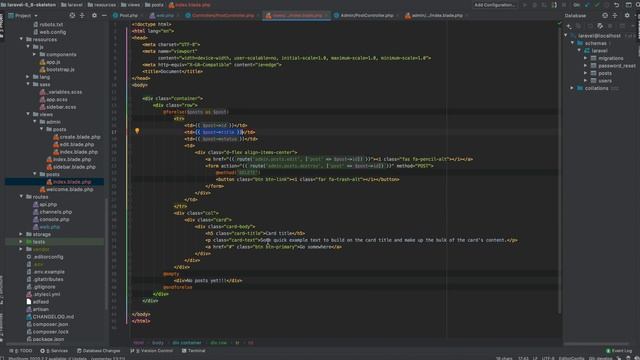Select channels.php in routes
Screen dimensions: 640x360
(52, 212)
